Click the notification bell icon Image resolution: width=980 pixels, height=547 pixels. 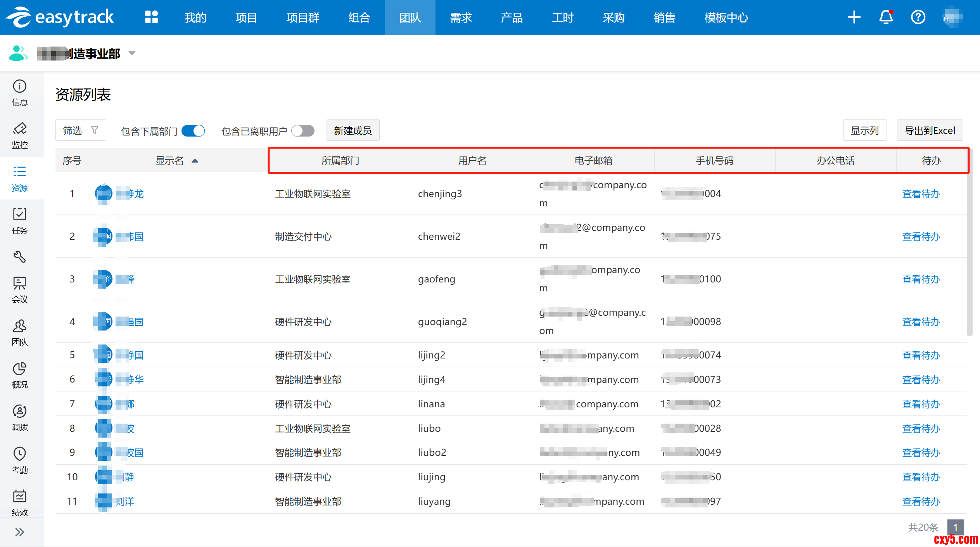886,17
